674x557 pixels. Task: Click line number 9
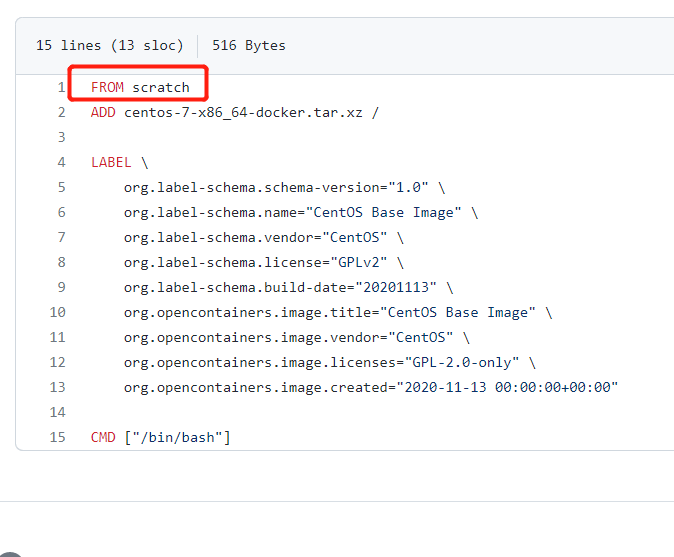click(x=61, y=287)
